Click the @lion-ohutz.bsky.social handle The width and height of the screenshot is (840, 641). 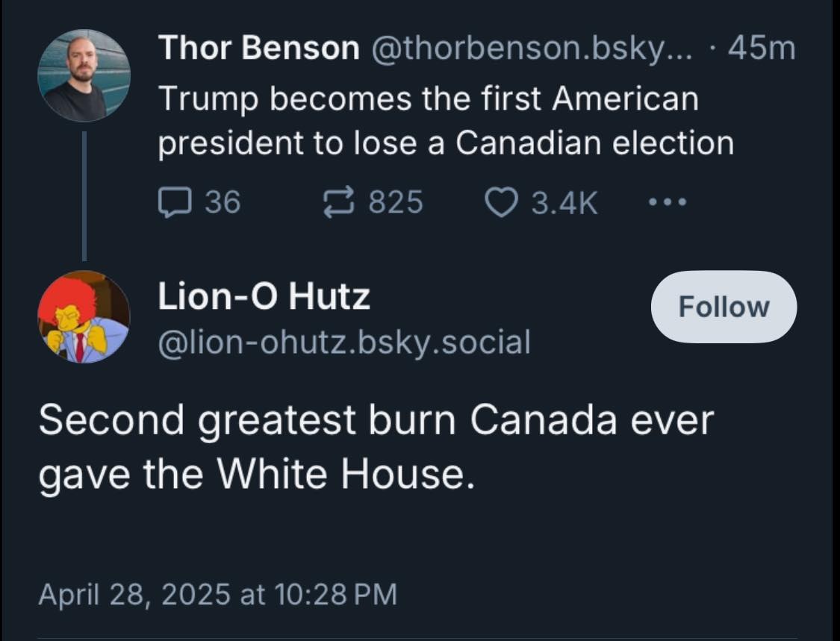pos(344,342)
